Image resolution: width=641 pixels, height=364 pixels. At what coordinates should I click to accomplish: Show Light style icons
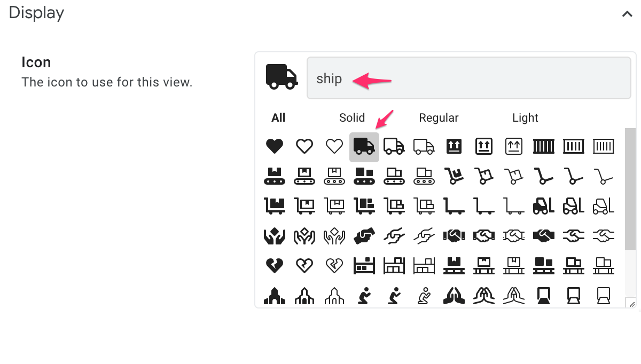(x=525, y=118)
